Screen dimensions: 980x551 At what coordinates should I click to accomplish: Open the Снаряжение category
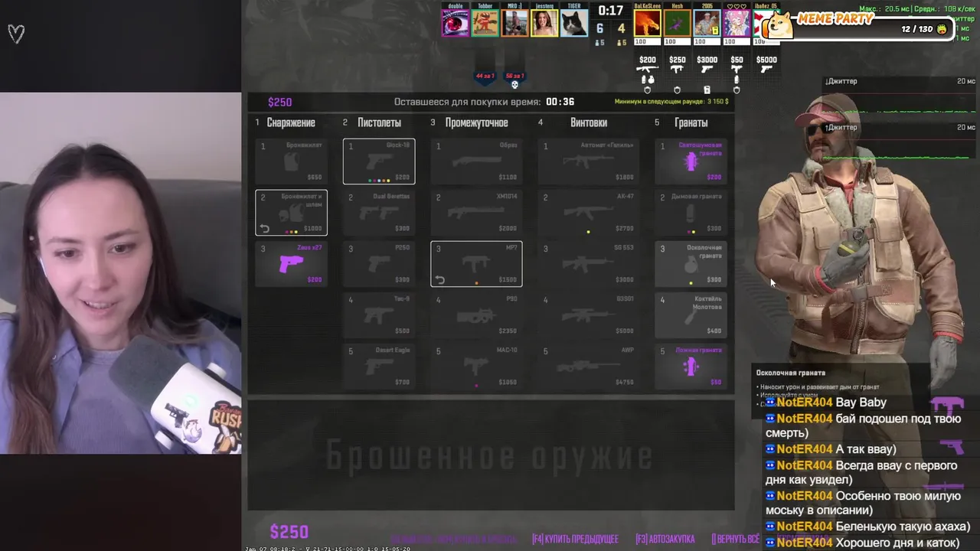(x=291, y=122)
